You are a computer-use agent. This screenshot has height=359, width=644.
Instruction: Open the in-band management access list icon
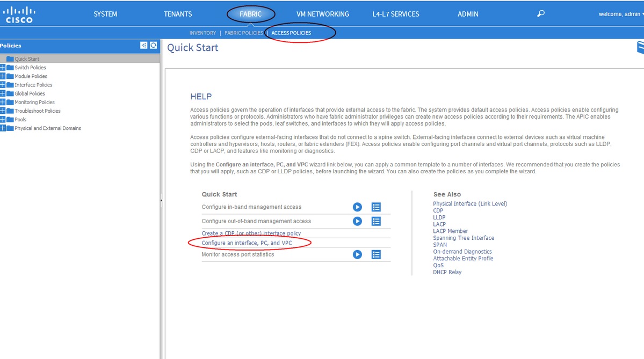pyautogui.click(x=375, y=207)
